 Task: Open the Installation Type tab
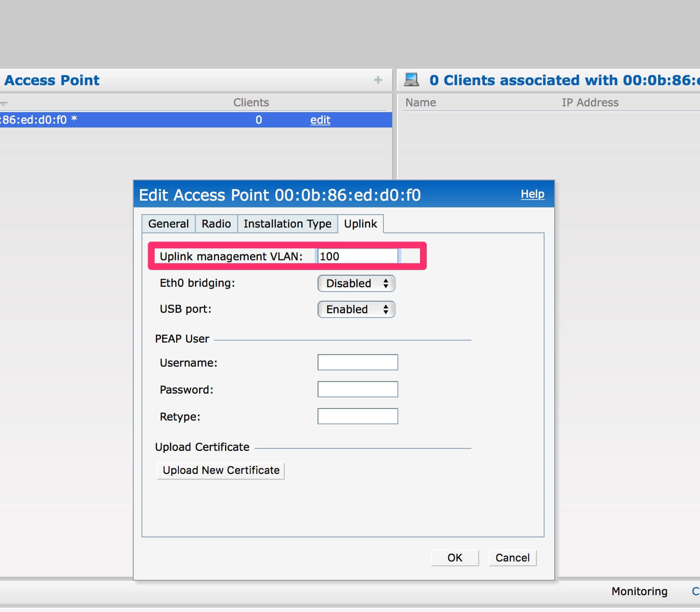(287, 224)
